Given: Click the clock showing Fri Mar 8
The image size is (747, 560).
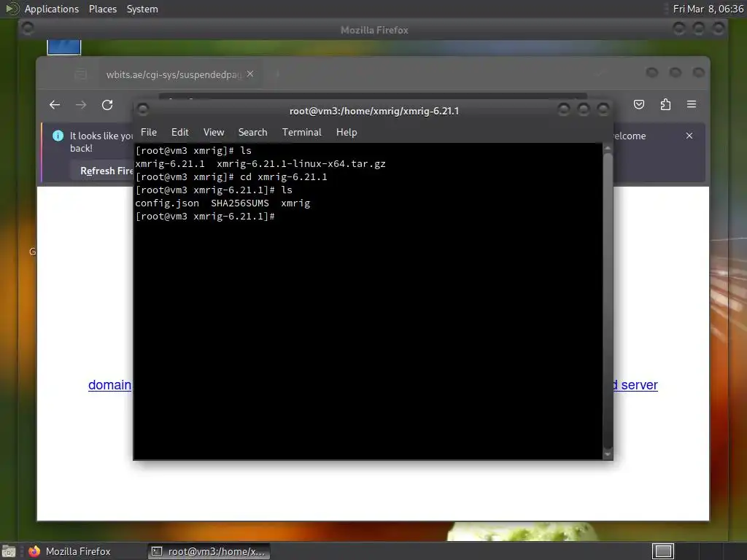Looking at the screenshot, I should [x=708, y=9].
